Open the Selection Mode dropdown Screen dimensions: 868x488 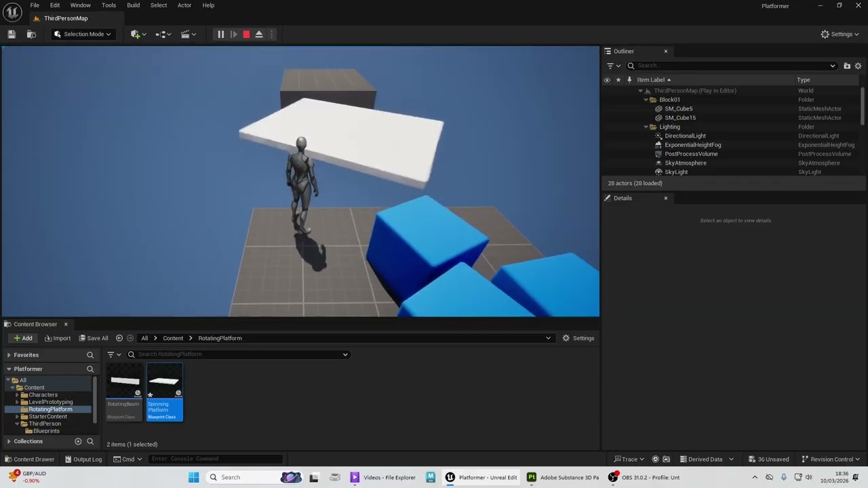pyautogui.click(x=83, y=34)
